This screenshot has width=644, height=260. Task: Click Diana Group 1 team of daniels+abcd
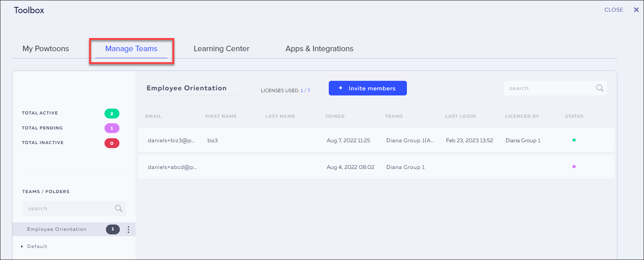tap(405, 167)
